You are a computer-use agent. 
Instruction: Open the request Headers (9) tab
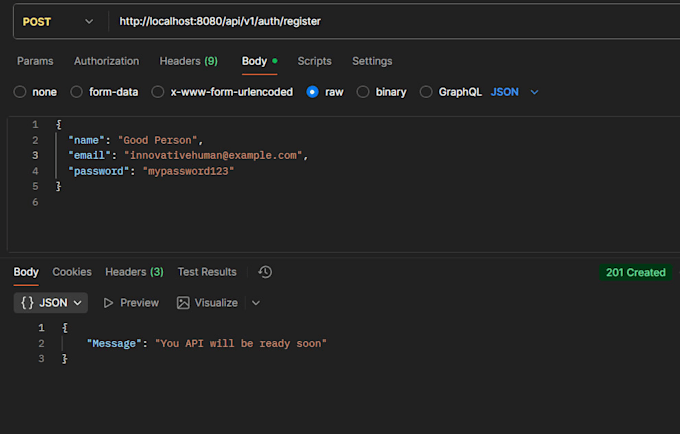click(189, 61)
